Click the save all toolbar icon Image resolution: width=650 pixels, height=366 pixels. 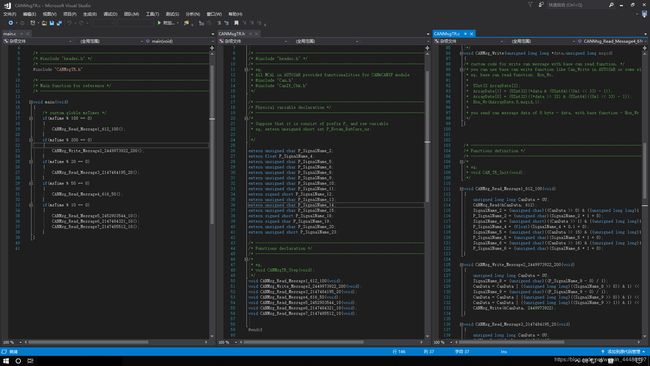pos(59,23)
